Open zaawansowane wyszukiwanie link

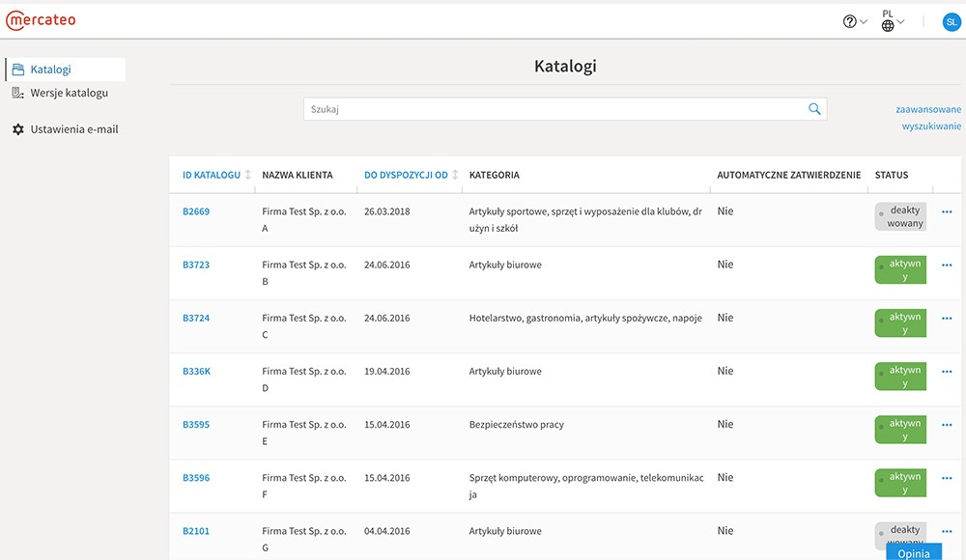coord(928,118)
